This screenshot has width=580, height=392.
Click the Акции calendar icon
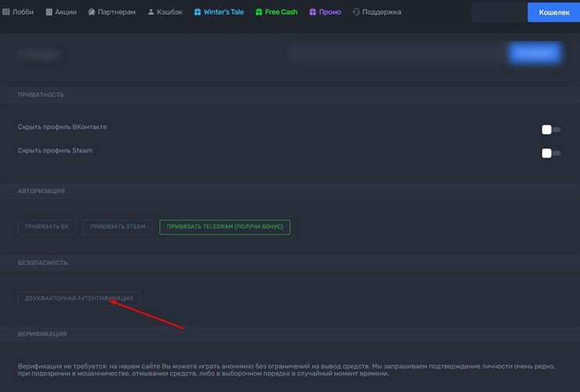coord(50,13)
